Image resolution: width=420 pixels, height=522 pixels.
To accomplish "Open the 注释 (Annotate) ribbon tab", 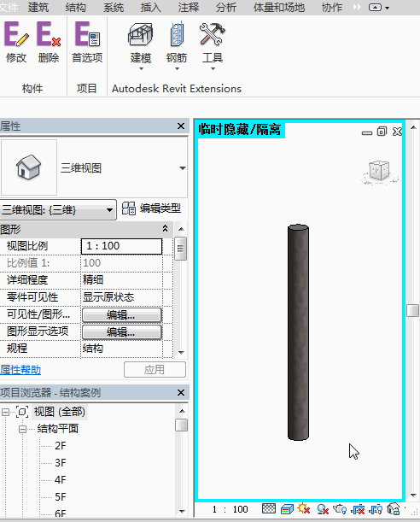I will coord(188,8).
